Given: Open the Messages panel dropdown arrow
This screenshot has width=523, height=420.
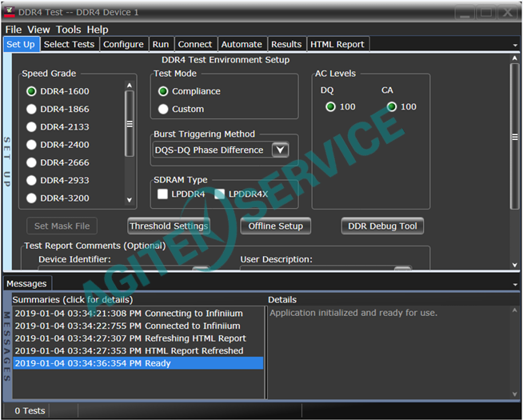Looking at the screenshot, I should 515,285.
